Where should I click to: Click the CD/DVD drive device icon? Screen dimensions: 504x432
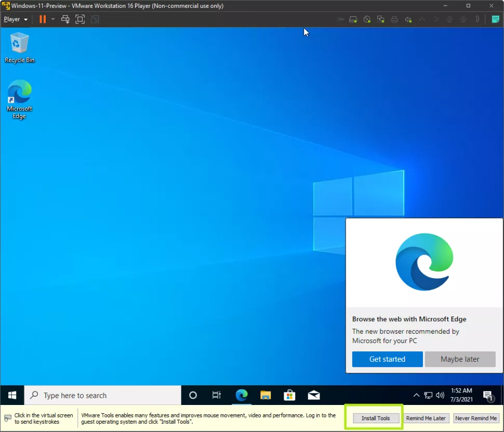click(367, 19)
